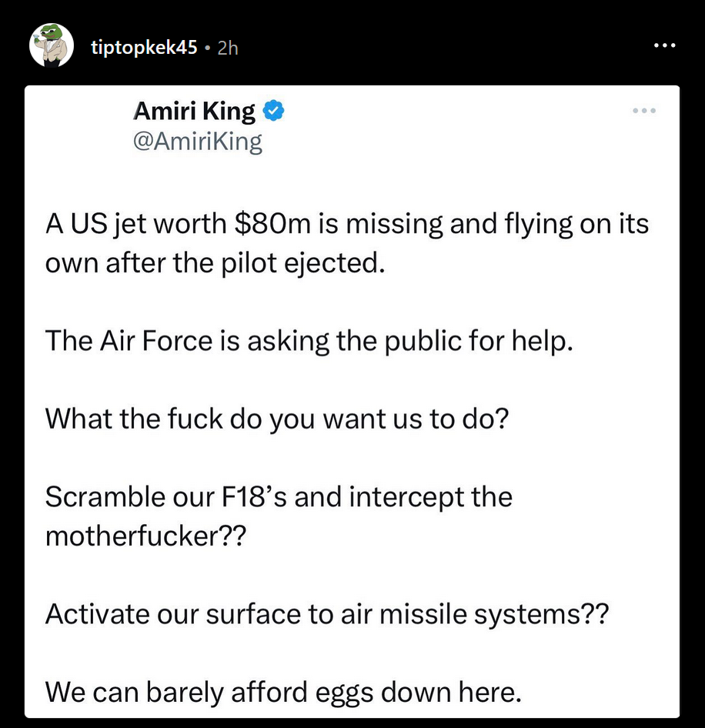Open the gray three-dot menu inside the tweet
Viewport: 705px width, 728px height.
[644, 112]
